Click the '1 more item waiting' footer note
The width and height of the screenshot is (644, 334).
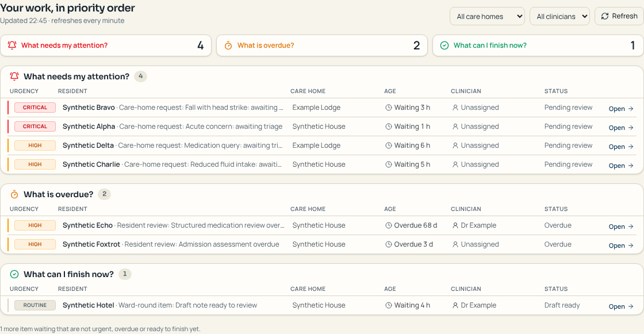[100, 329]
